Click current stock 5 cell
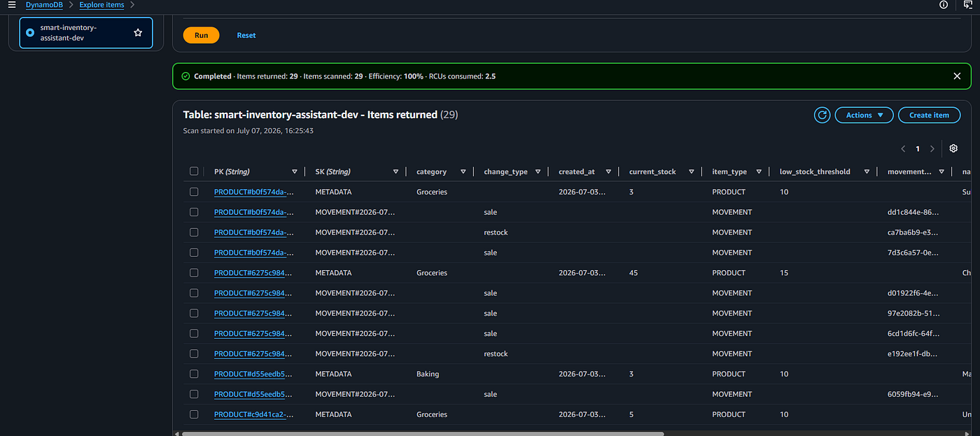 tap(631, 414)
